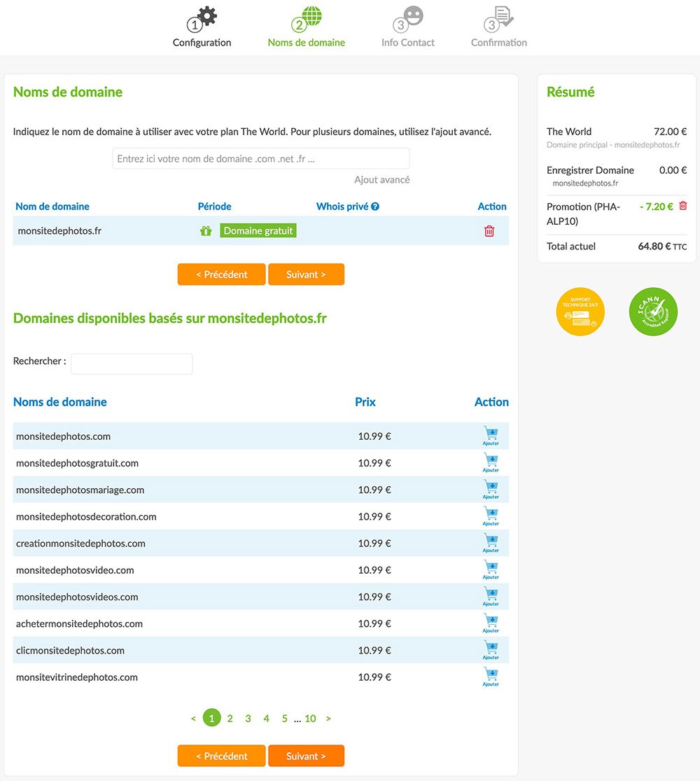
Task: Click the ICANN accredited badge
Action: click(x=653, y=312)
